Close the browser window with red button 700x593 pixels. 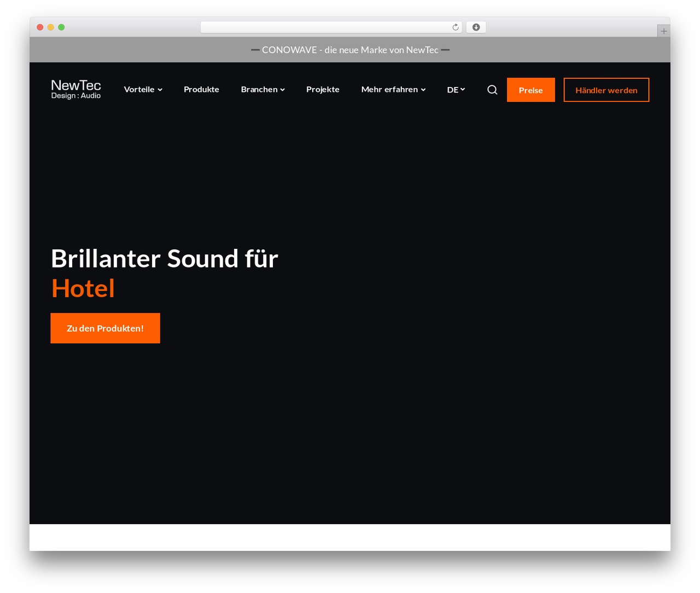click(40, 27)
